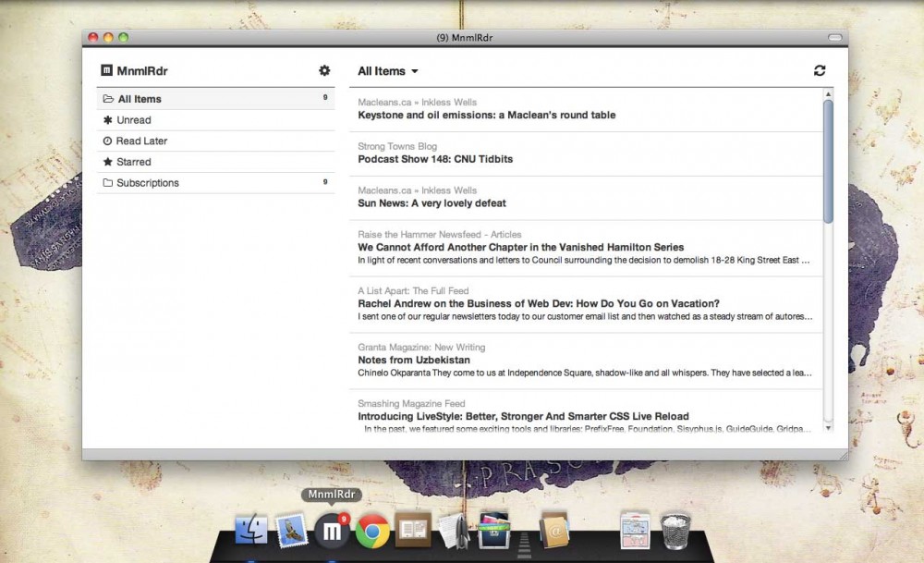Click Smashing Magazine Feed source label
Viewport: 924px width, 563px height.
(x=411, y=403)
